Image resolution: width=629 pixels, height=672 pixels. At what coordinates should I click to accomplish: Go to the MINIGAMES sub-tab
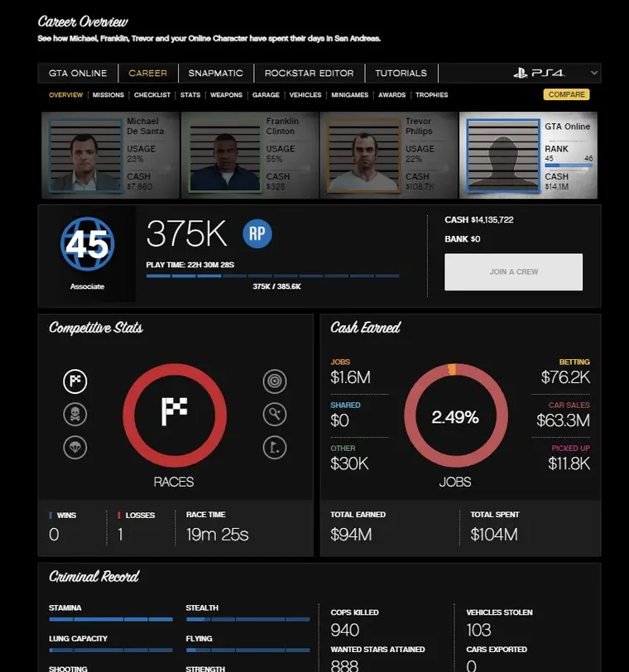point(349,94)
